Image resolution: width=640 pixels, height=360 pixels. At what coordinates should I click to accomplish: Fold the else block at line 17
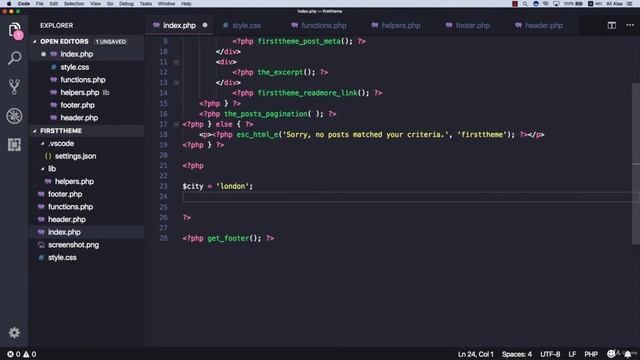pyautogui.click(x=176, y=124)
